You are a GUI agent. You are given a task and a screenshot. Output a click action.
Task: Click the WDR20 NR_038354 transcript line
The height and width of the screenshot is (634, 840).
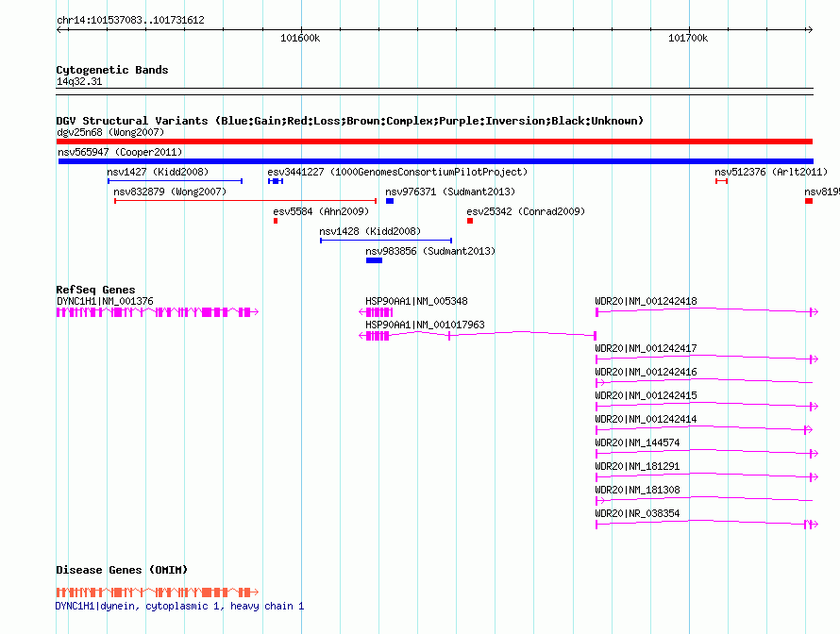tap(707, 524)
